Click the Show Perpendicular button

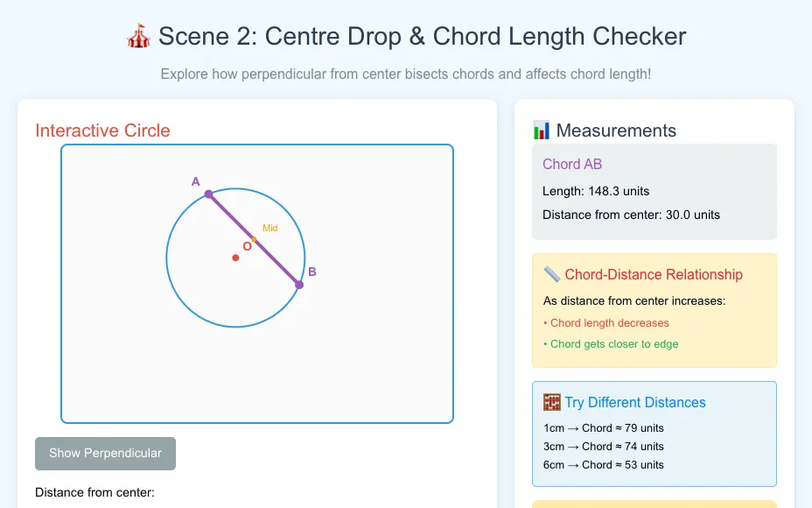click(x=105, y=454)
